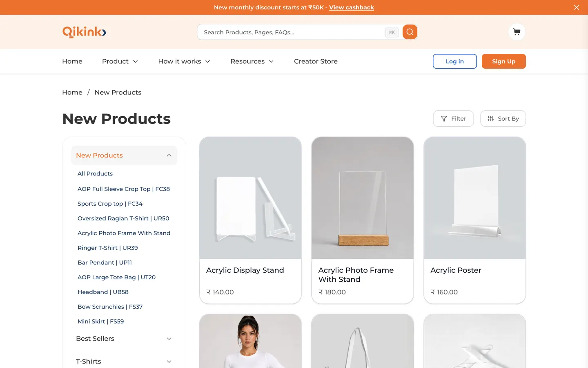This screenshot has height=368, width=588.
Task: Click the funnel Filter button
Action: coord(453,119)
